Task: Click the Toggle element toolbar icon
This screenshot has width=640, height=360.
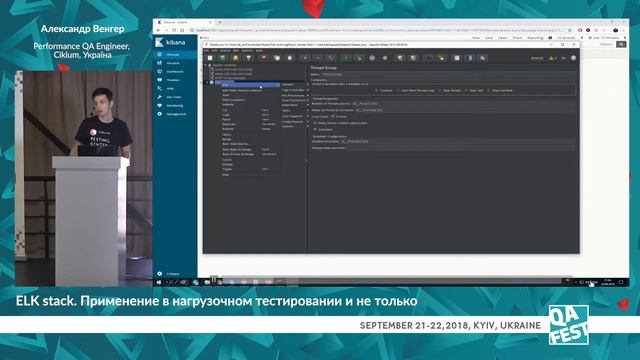Action: click(331, 58)
